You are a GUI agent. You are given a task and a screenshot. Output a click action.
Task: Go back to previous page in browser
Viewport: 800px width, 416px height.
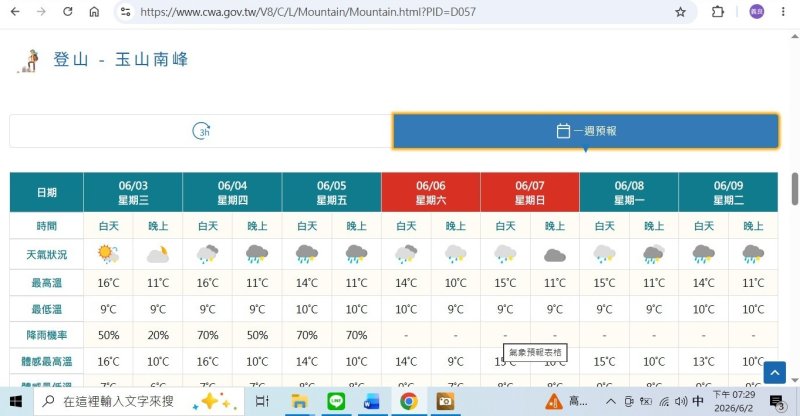coord(15,11)
